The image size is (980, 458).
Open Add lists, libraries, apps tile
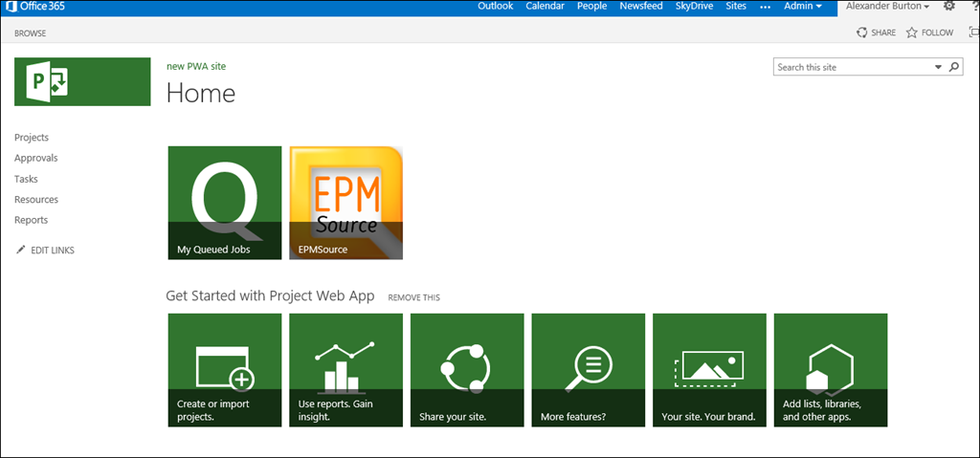(x=831, y=371)
